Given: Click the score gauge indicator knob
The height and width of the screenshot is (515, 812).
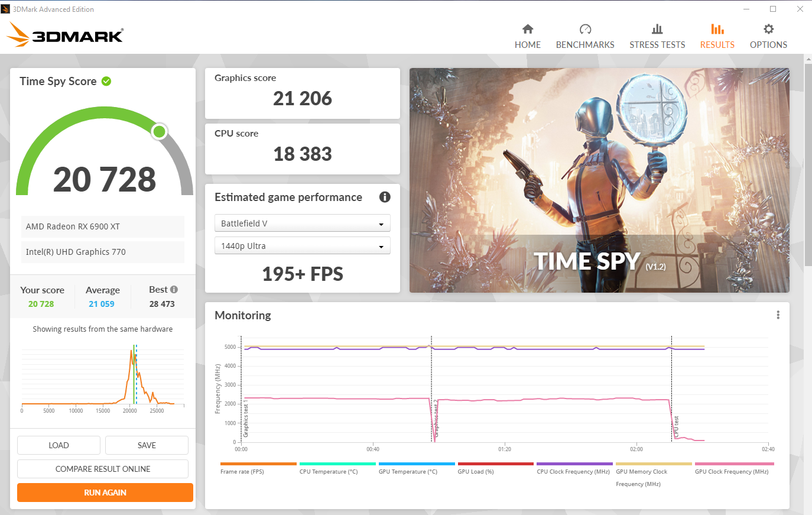Looking at the screenshot, I should (x=159, y=131).
